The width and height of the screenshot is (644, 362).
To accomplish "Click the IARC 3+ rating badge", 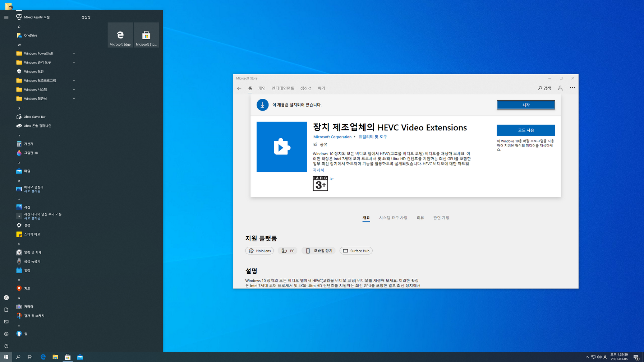I will 320,184.
